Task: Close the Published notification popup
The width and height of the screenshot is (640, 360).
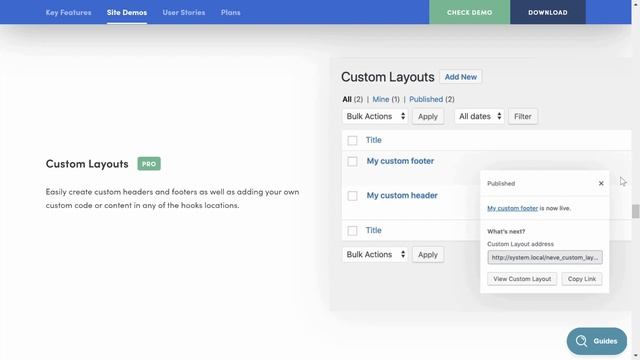Action: pyautogui.click(x=601, y=183)
